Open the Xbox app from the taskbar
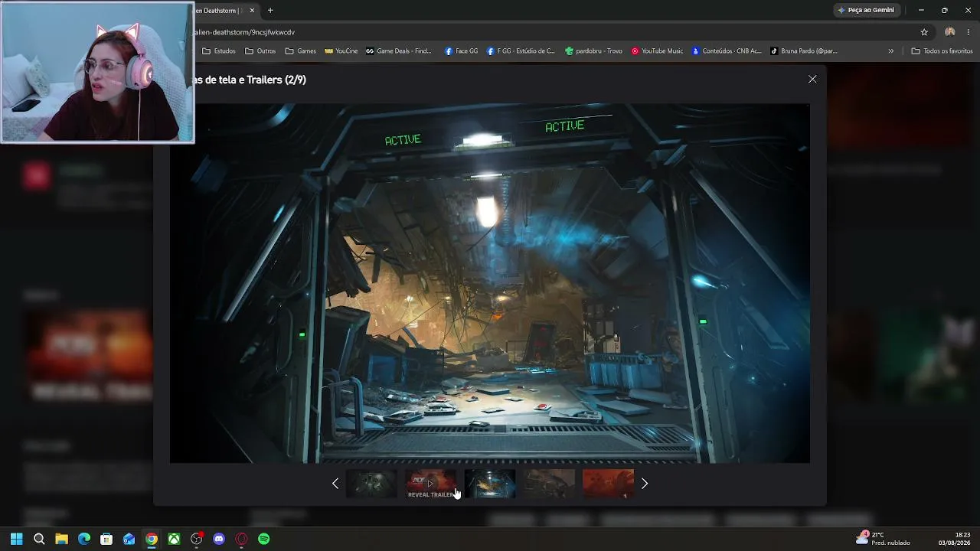Screen dimensions: 980x551 click(174, 539)
